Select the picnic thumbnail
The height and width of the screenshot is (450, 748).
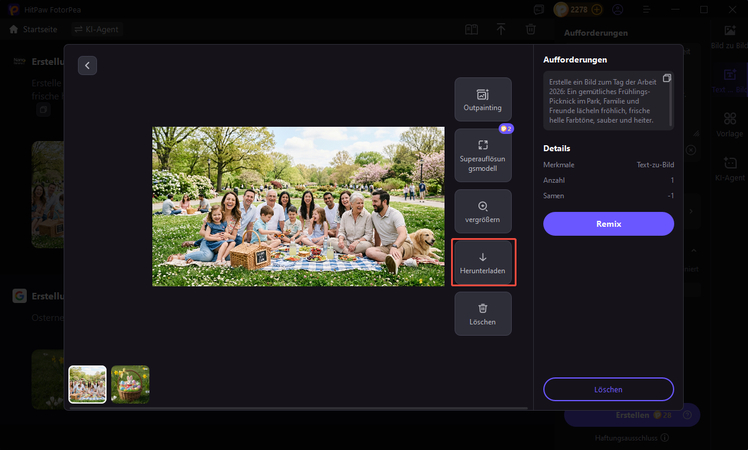(87, 385)
